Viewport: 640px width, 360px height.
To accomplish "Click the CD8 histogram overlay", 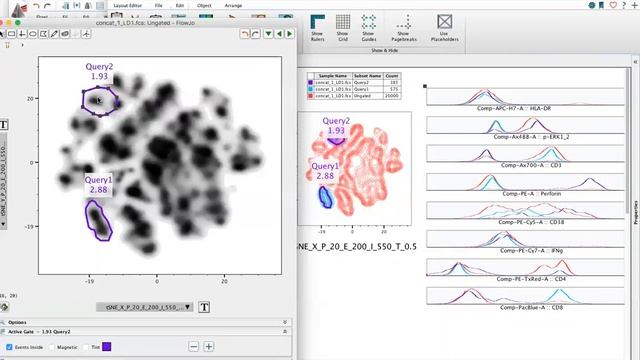I will tap(525, 296).
